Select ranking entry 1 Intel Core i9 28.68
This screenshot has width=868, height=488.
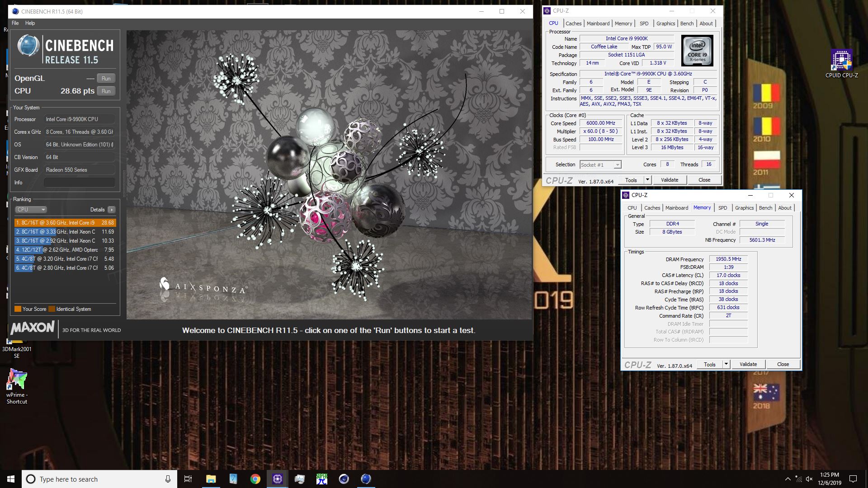65,223
